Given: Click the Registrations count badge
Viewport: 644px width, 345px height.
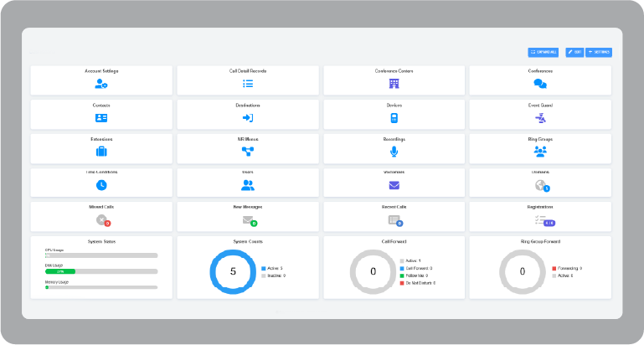Looking at the screenshot, I should [549, 223].
